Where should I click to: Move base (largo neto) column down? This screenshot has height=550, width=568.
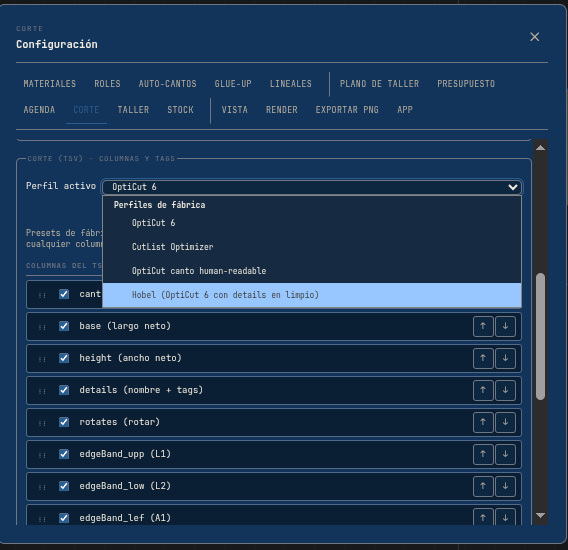coord(505,326)
